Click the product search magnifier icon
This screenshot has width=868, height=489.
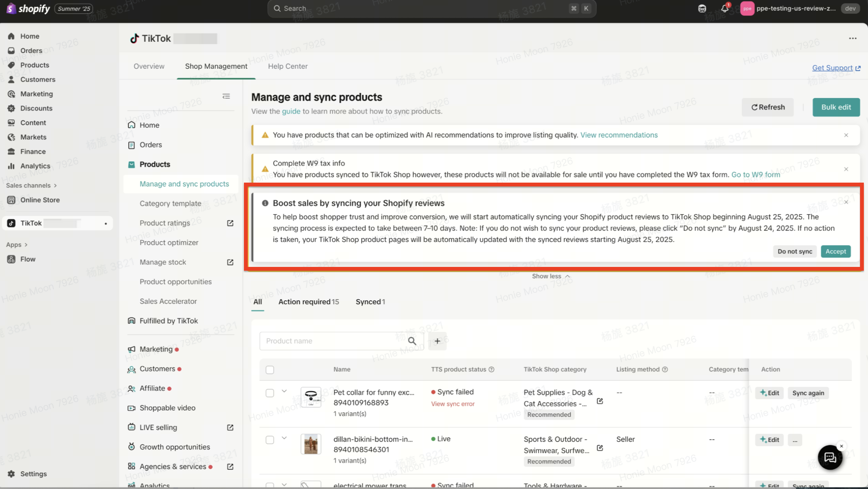(x=412, y=341)
